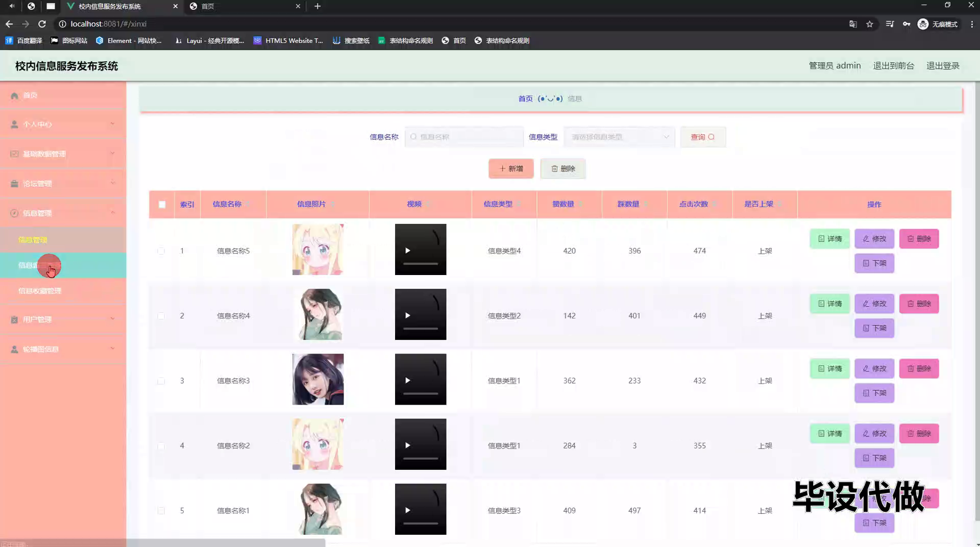This screenshot has width=980, height=547.
Task: Expand the 轮播图信息 sidebar menu
Action: point(63,349)
